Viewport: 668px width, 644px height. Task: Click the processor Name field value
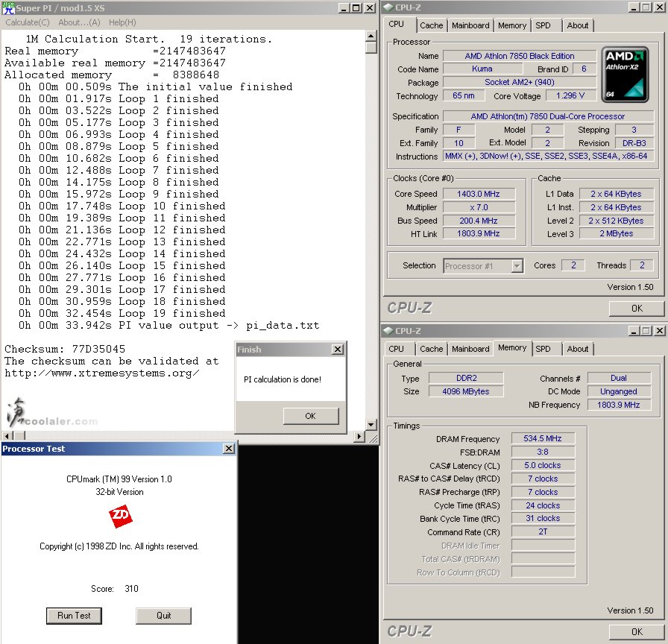point(520,56)
